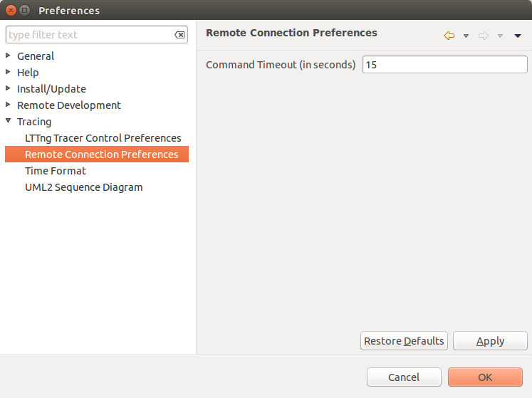Dismiss the dialog with Cancel

click(x=404, y=377)
